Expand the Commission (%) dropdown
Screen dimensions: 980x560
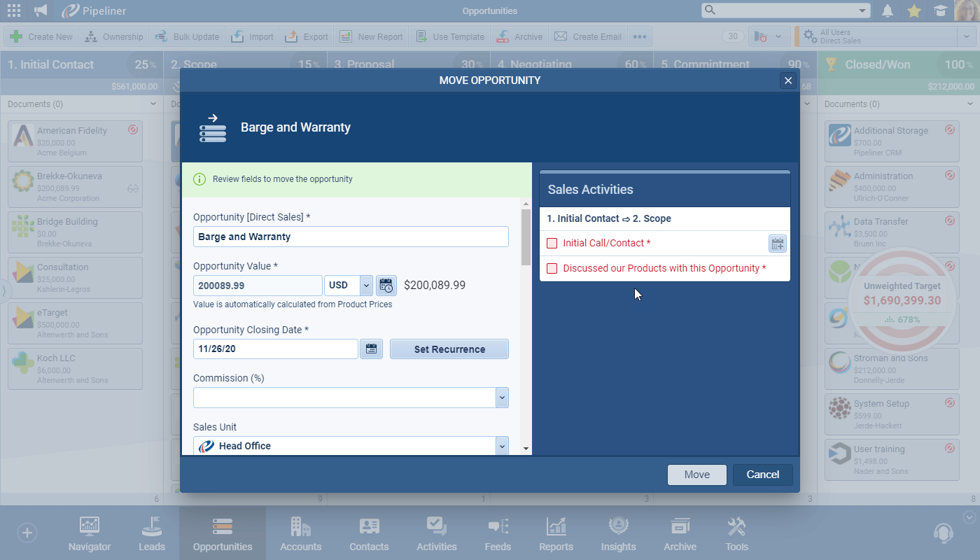[501, 398]
